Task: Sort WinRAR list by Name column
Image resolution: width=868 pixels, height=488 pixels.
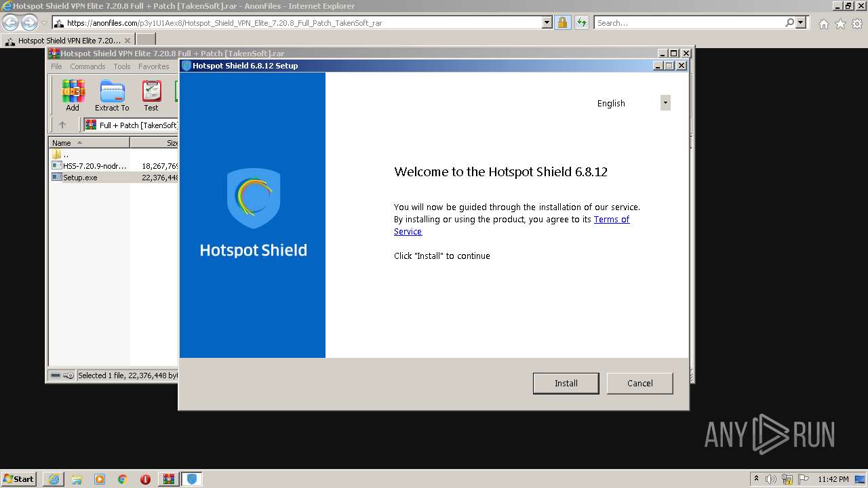Action: (89, 142)
